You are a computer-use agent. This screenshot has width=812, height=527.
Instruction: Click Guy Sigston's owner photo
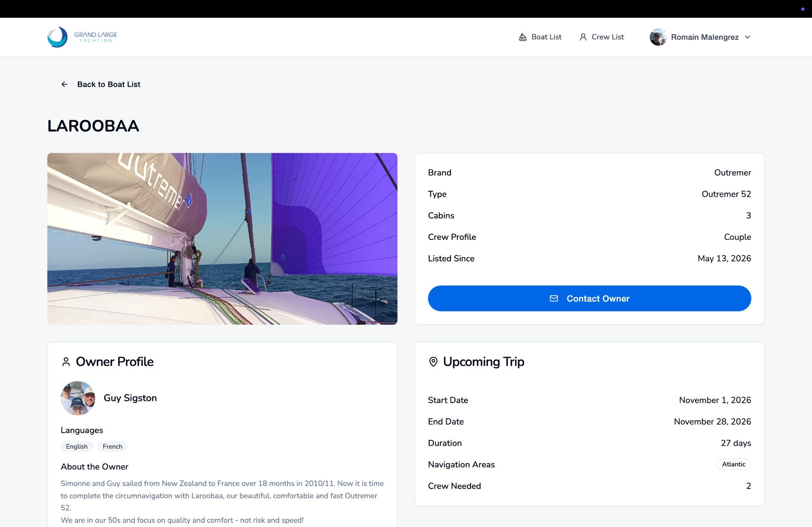[x=78, y=398]
